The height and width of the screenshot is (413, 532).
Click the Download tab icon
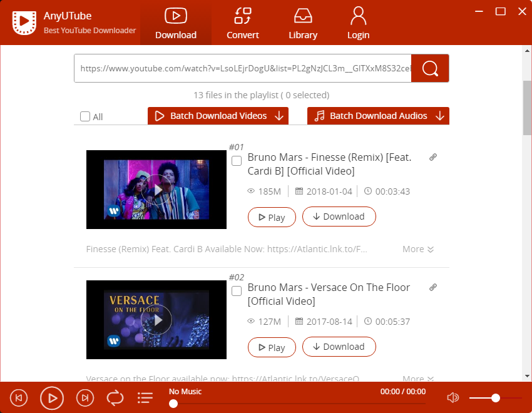coord(176,16)
